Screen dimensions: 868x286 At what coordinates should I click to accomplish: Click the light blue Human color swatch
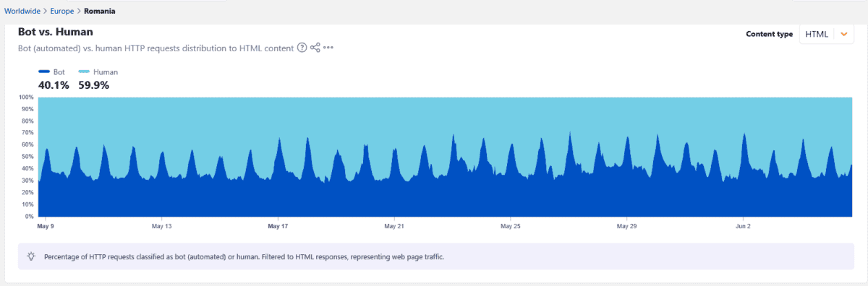click(x=84, y=72)
